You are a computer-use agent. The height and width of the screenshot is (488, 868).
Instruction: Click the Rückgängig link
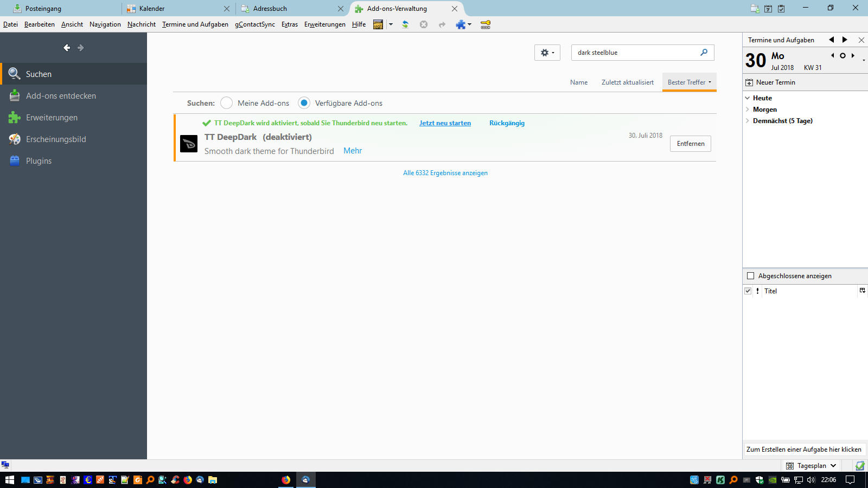pyautogui.click(x=507, y=123)
